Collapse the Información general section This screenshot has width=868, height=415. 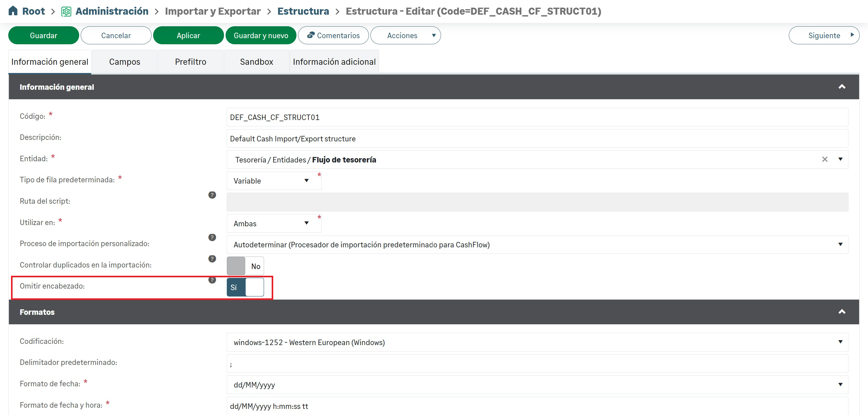click(x=842, y=87)
